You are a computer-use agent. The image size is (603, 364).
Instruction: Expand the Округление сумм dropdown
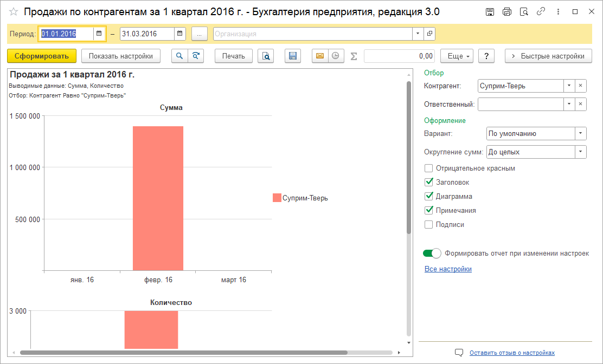(581, 152)
